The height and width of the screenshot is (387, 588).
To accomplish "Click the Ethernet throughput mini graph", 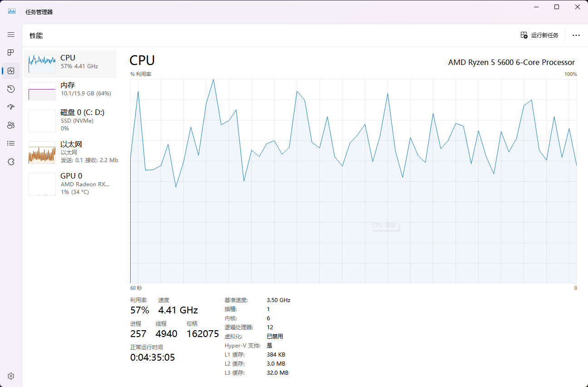I will [x=42, y=153].
